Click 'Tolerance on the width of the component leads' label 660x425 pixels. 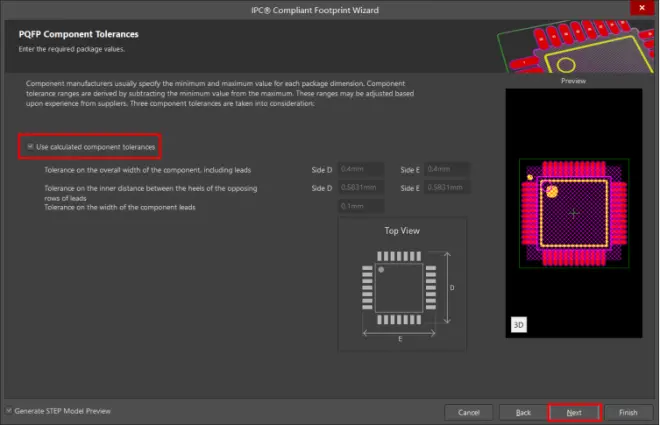point(120,207)
